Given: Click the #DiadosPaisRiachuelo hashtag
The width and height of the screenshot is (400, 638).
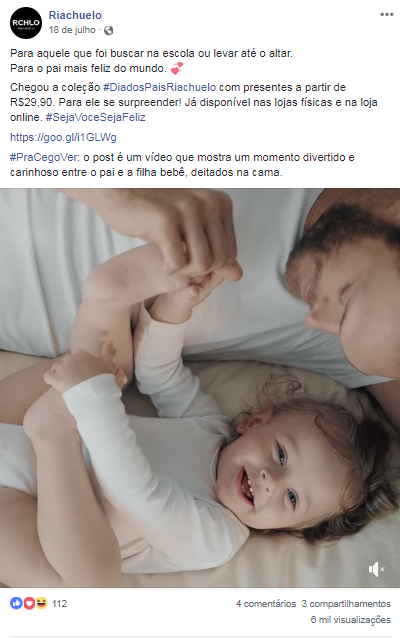Looking at the screenshot, I should click(x=160, y=87).
